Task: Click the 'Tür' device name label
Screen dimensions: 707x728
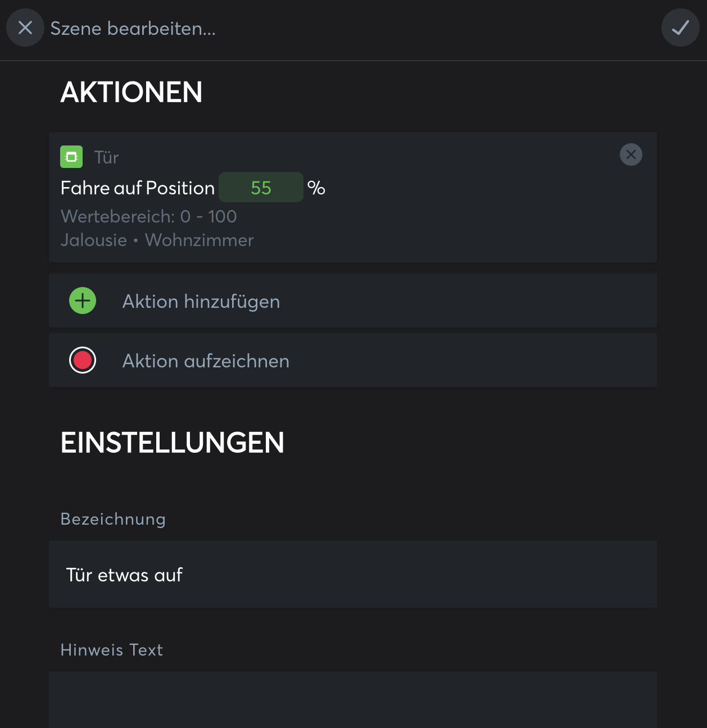Action: (106, 158)
